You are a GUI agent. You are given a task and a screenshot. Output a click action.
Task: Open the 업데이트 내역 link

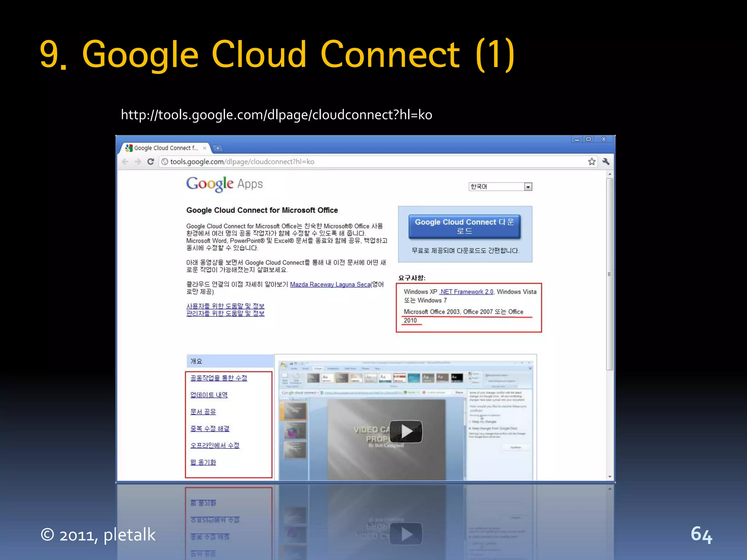[x=209, y=395]
